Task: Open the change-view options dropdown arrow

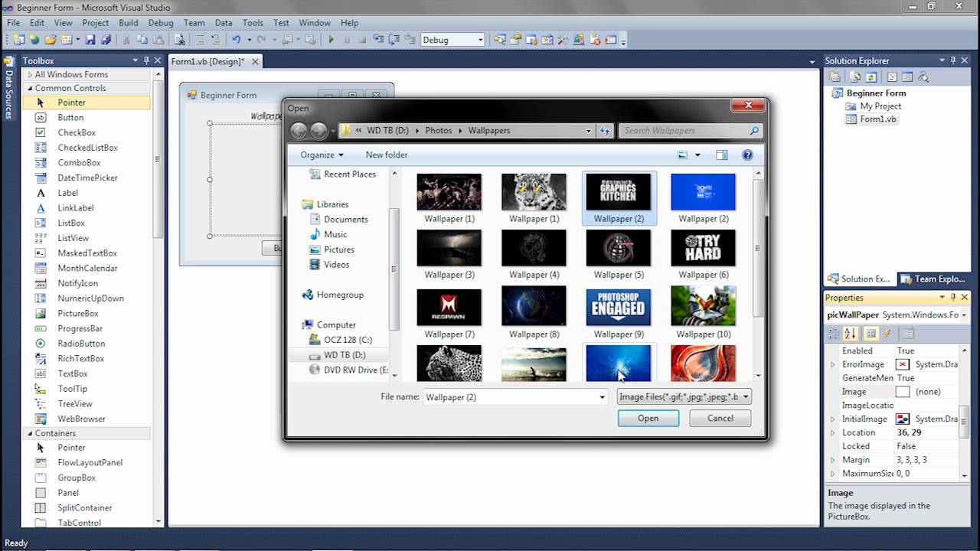Action: 697,155
